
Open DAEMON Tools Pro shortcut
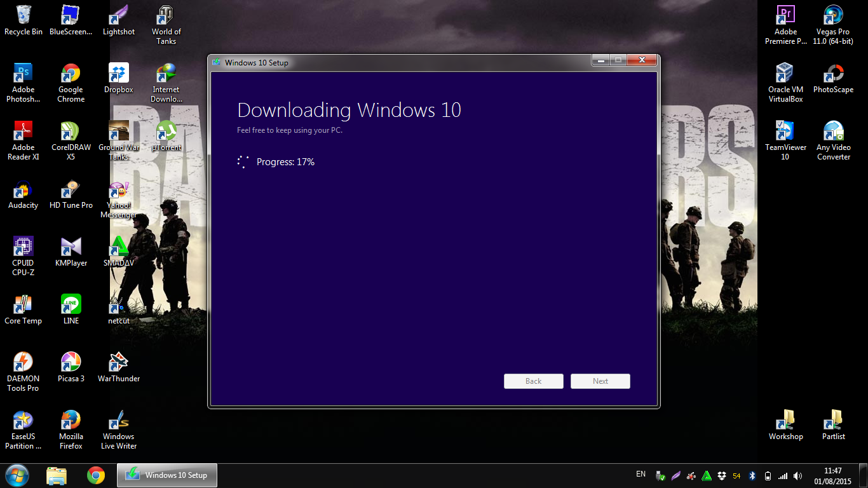tap(24, 372)
